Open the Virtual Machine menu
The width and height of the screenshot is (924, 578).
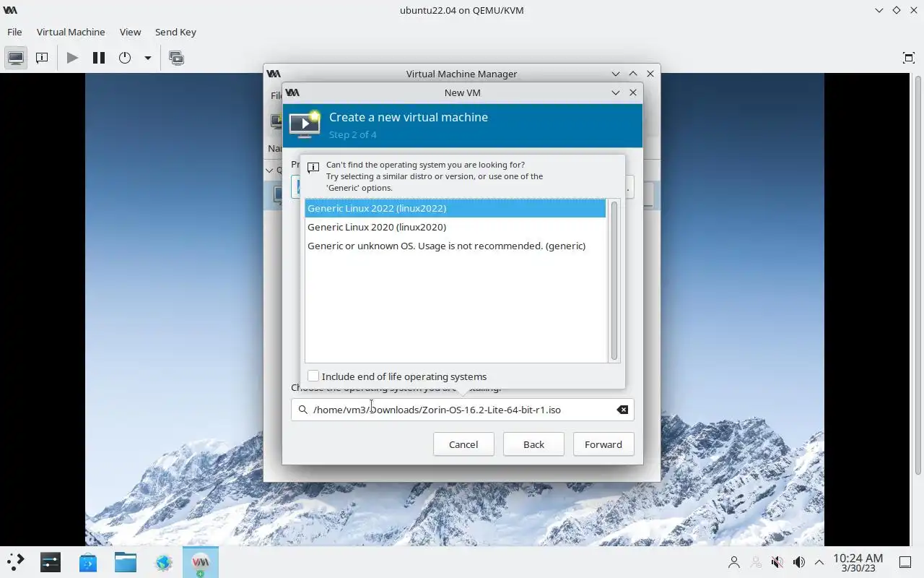point(71,32)
